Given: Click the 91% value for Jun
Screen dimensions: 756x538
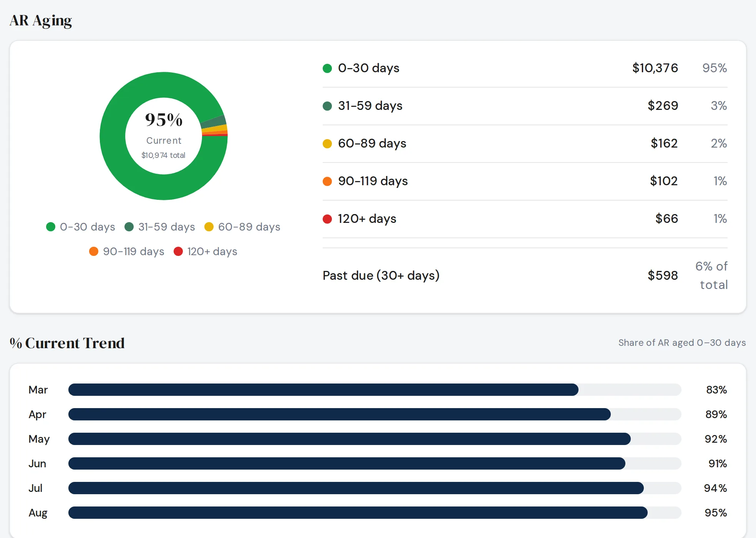Looking at the screenshot, I should (x=718, y=463).
